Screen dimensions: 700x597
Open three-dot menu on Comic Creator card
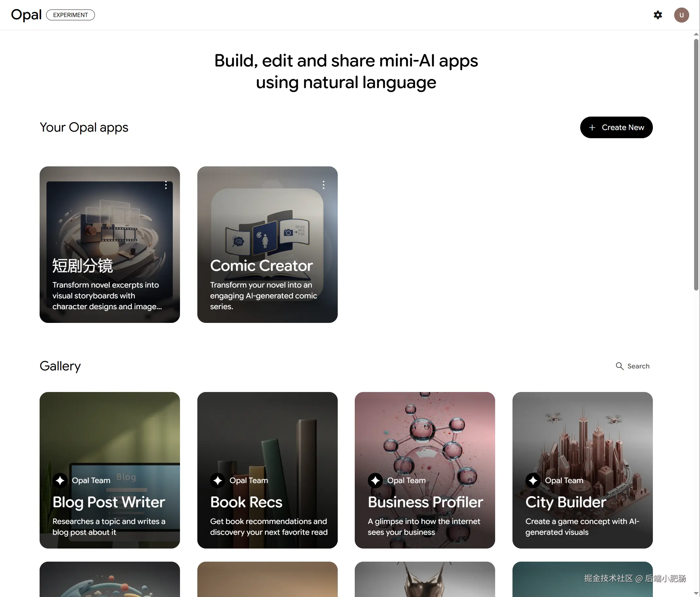[x=323, y=185]
